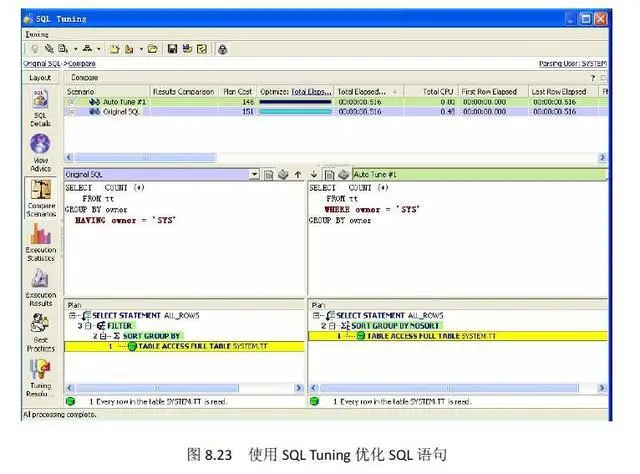Image resolution: width=640 pixels, height=474 pixels.
Task: Click the Original SQL breadcrumb link
Action: pos(42,64)
